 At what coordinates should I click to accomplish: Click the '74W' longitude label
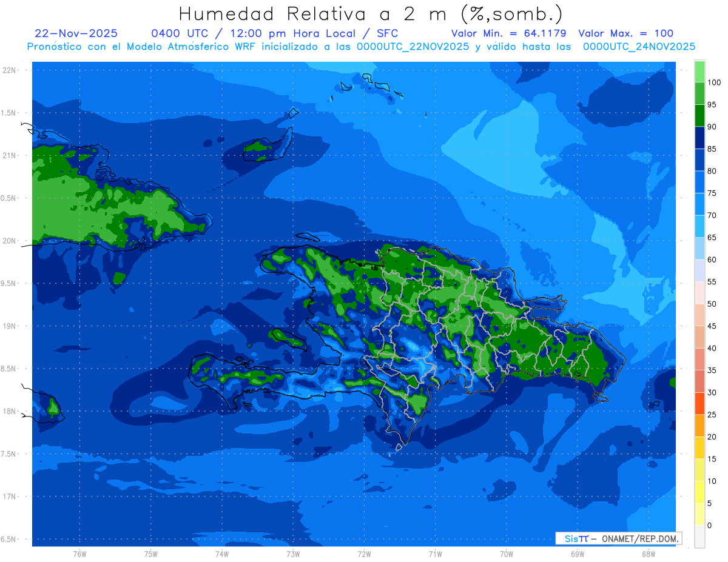(222, 554)
